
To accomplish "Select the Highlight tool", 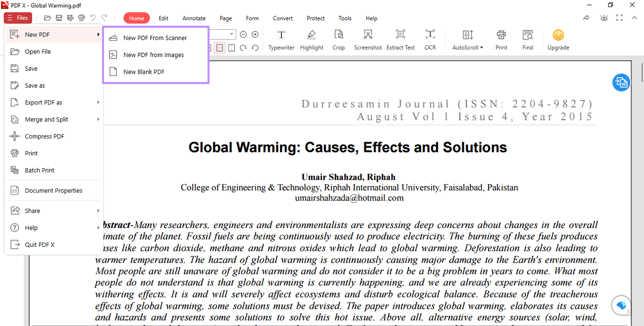I will pyautogui.click(x=312, y=40).
